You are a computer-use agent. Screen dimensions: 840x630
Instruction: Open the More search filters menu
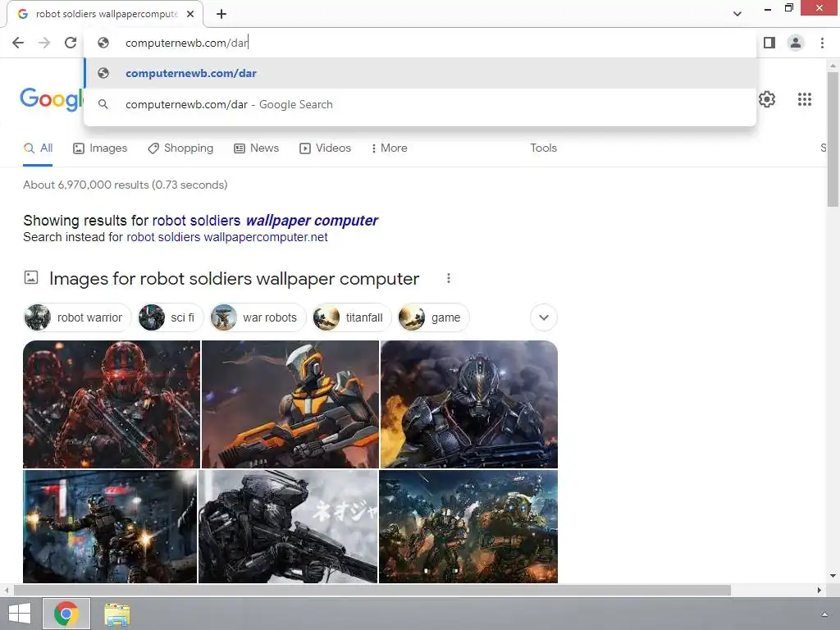390,148
